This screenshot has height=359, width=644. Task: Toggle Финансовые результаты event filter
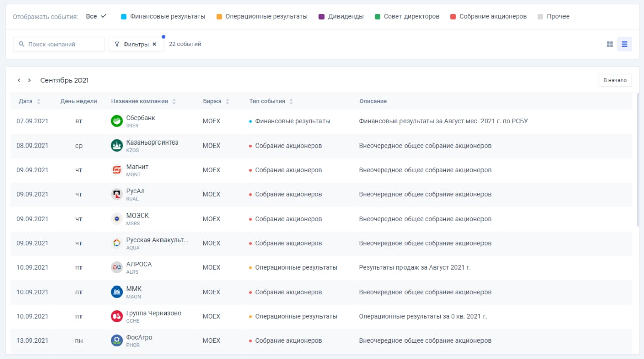(163, 16)
